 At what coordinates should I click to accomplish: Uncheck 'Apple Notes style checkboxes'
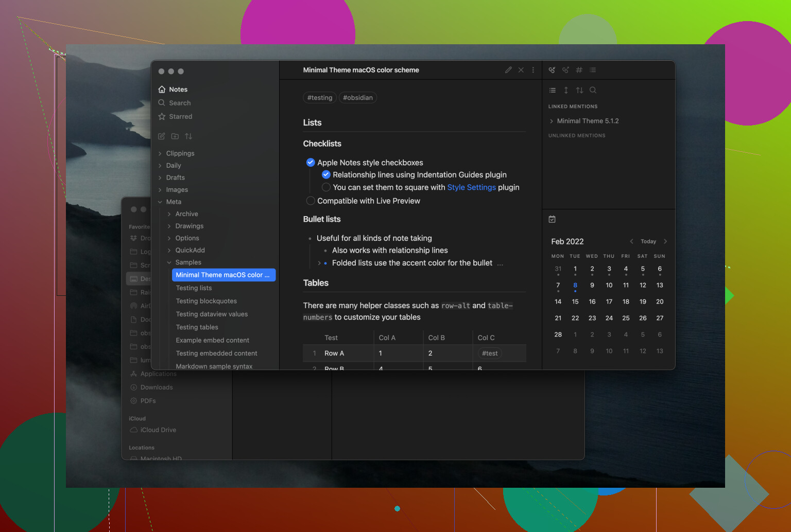tap(311, 163)
